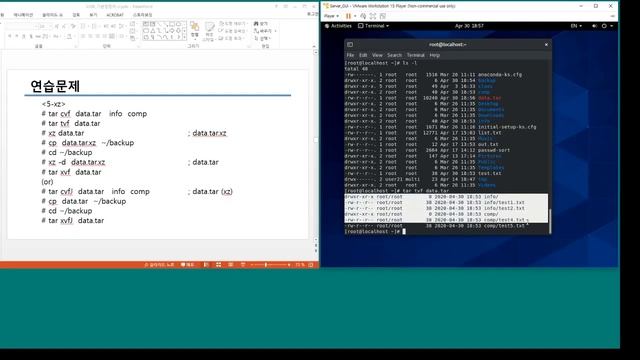Open Quick Styles in PowerPoint Drawing group
Image resolution: width=640 pixels, height=360 pixels.
click(x=209, y=32)
